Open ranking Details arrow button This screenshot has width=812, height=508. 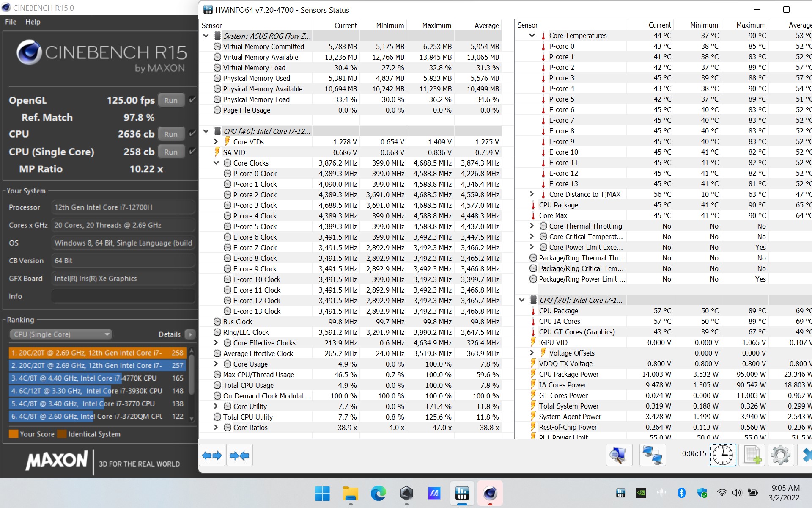click(190, 334)
